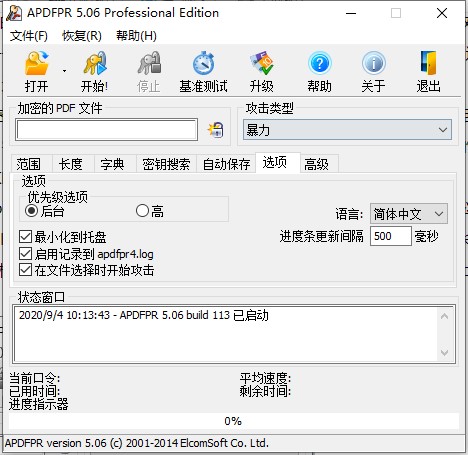Screen dimensions: 468x455
Task: Click the log line 'APDFPR 5.06 build 113 已启动'
Action: point(194,315)
